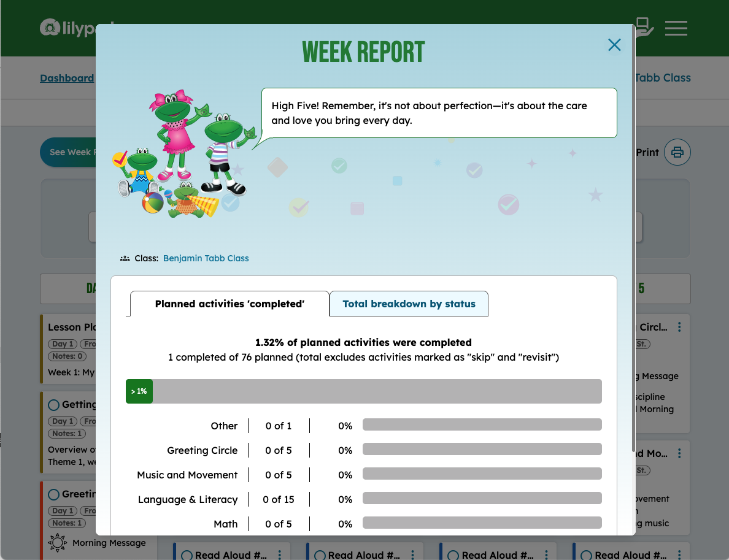Click the Notes: 0 badge on Lesson card
The image size is (729, 560).
67,356
